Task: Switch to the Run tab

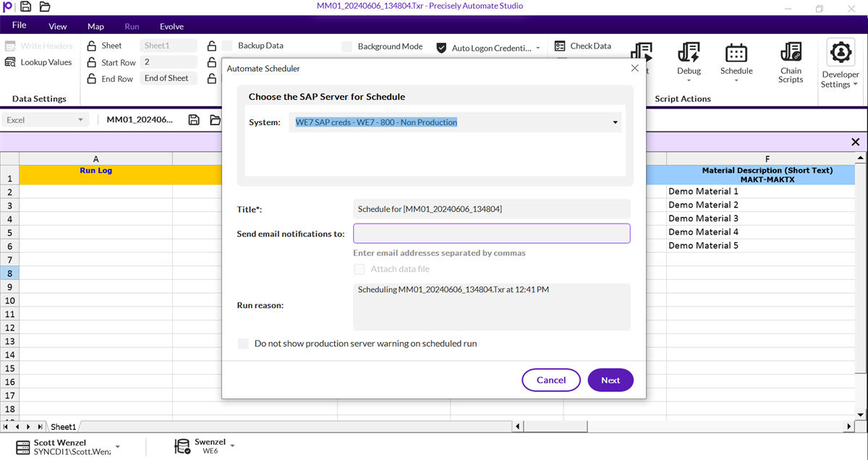Action: 132,26
